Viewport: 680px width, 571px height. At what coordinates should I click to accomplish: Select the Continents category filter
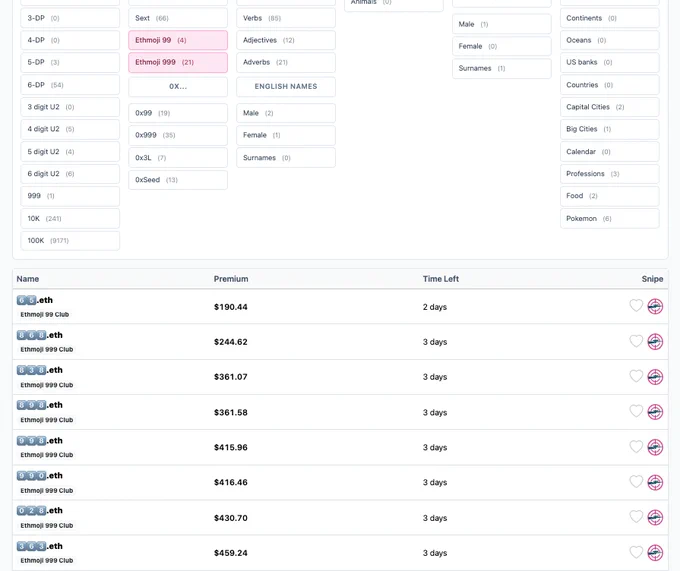pos(610,18)
